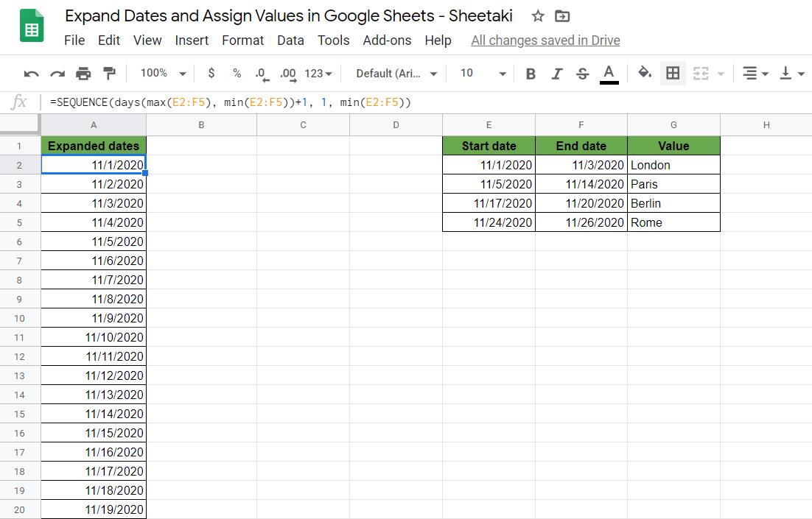Toggle bold formatting
The image size is (812, 519).
pos(530,73)
